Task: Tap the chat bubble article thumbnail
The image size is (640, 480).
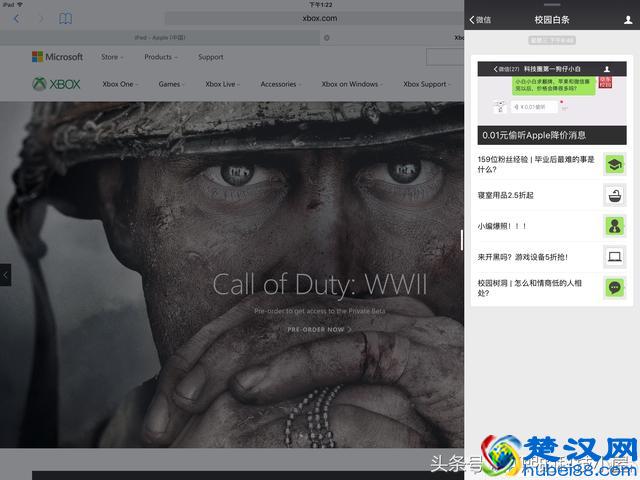Action: click(614, 288)
